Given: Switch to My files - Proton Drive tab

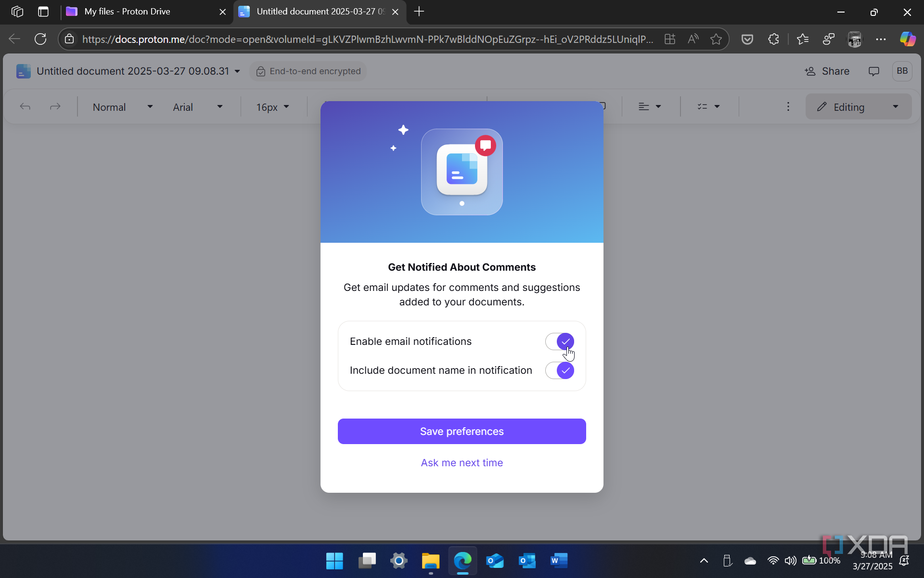Looking at the screenshot, I should 128,12.
